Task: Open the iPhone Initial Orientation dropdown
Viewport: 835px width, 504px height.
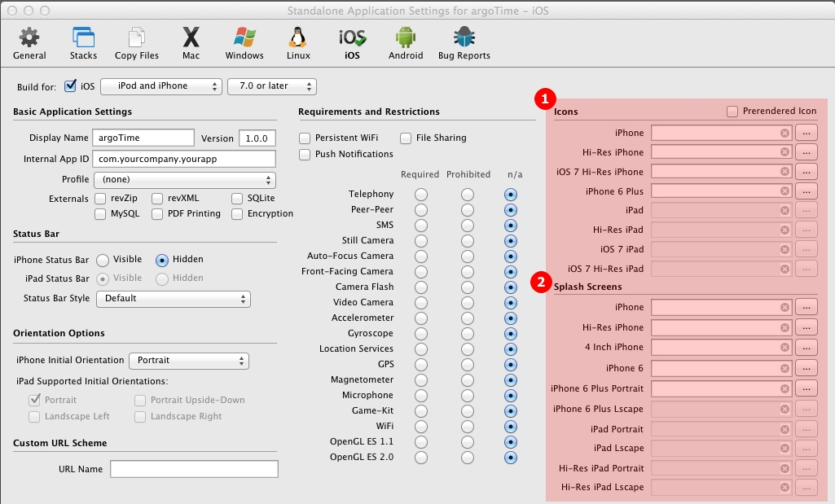Action: [x=190, y=361]
